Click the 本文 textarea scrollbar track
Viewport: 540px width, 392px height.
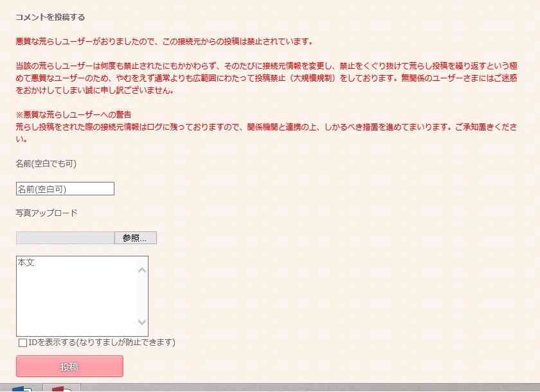142,296
